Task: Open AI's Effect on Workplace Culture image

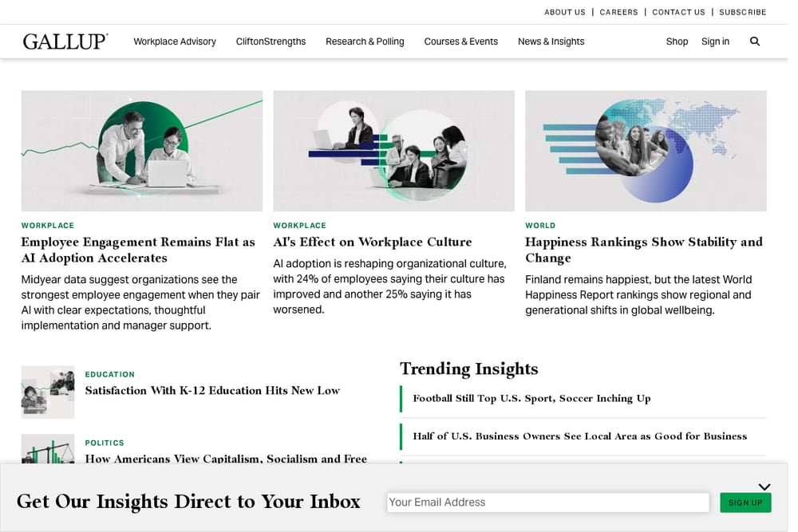Action: 394,151
